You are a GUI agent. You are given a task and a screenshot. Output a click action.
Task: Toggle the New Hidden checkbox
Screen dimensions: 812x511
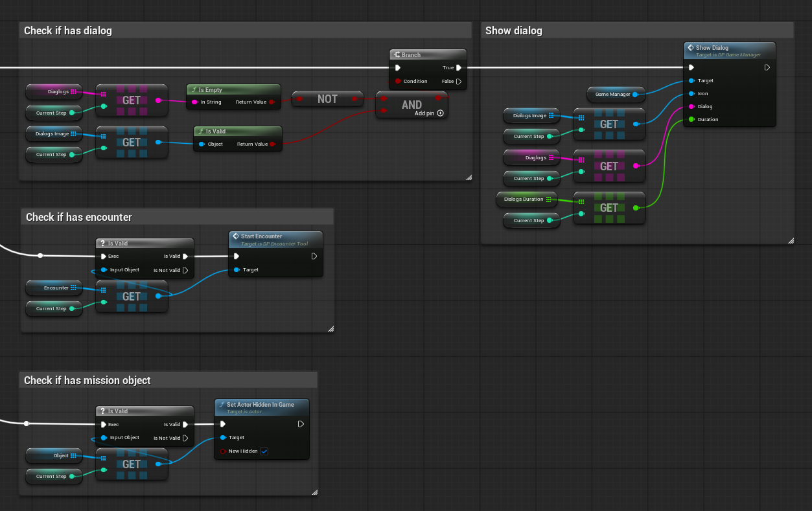coord(264,451)
